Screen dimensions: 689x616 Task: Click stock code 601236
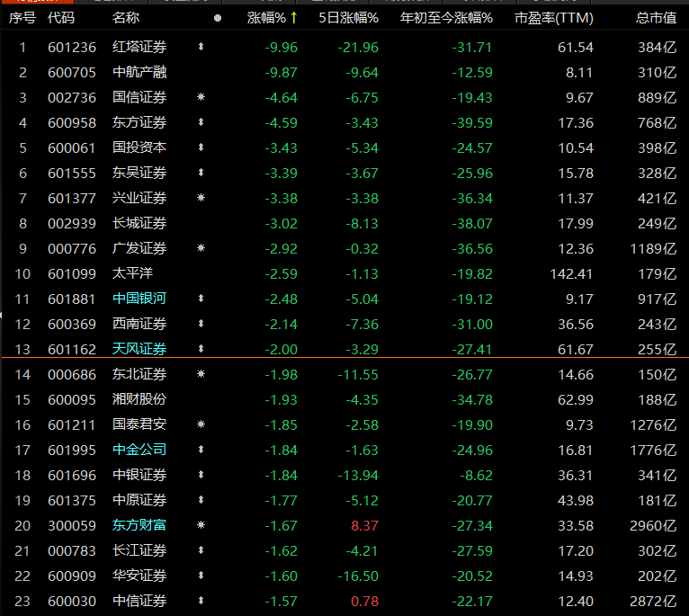click(x=72, y=48)
